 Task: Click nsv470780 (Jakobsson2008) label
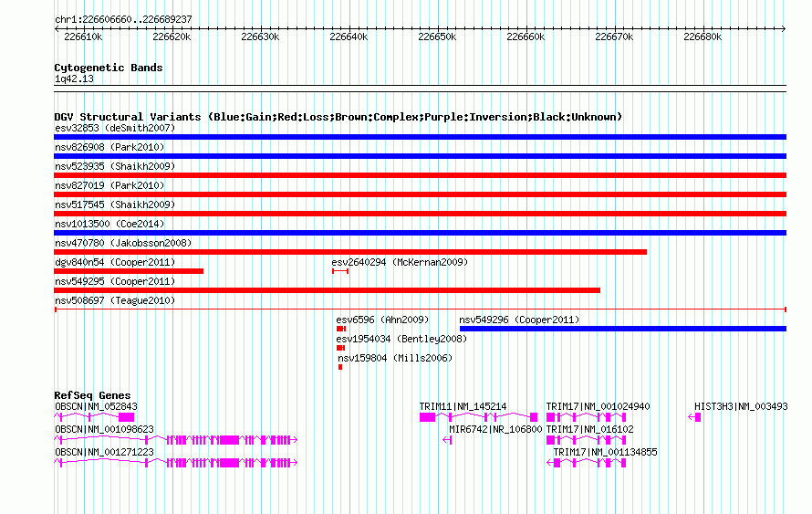[x=123, y=243]
